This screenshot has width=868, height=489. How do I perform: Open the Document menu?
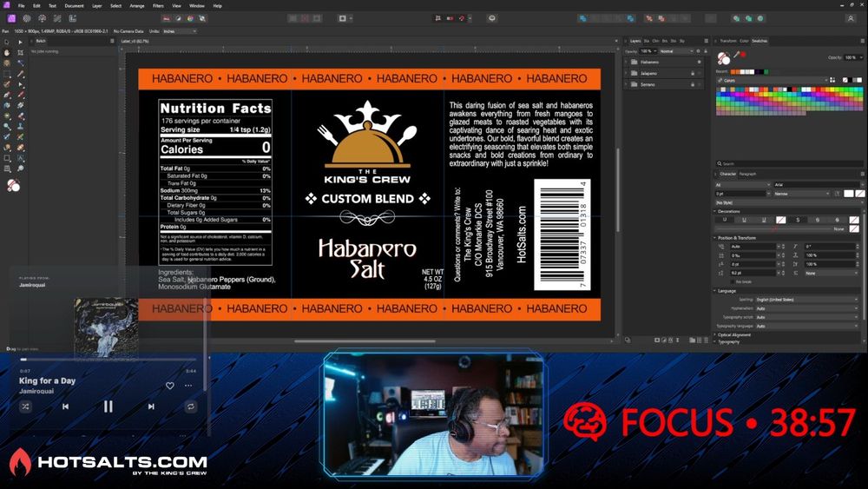74,5
